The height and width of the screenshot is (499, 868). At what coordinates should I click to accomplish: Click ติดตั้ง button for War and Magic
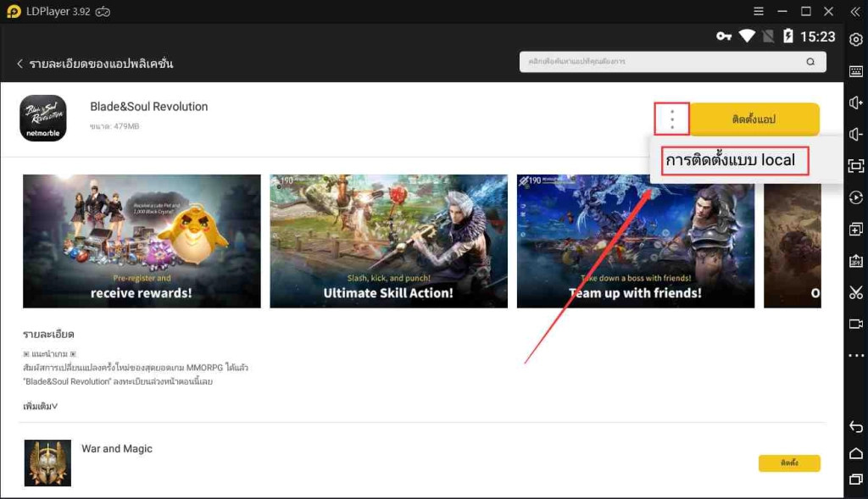pos(789,463)
